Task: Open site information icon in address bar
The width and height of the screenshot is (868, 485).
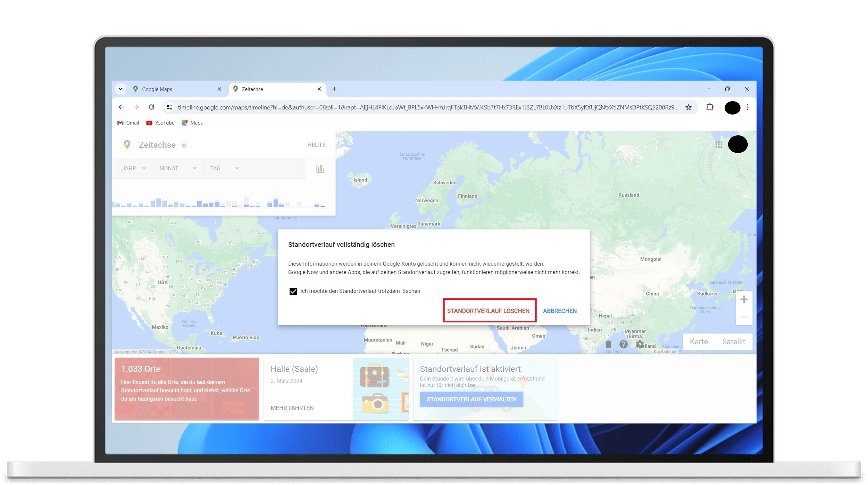Action: click(x=169, y=107)
